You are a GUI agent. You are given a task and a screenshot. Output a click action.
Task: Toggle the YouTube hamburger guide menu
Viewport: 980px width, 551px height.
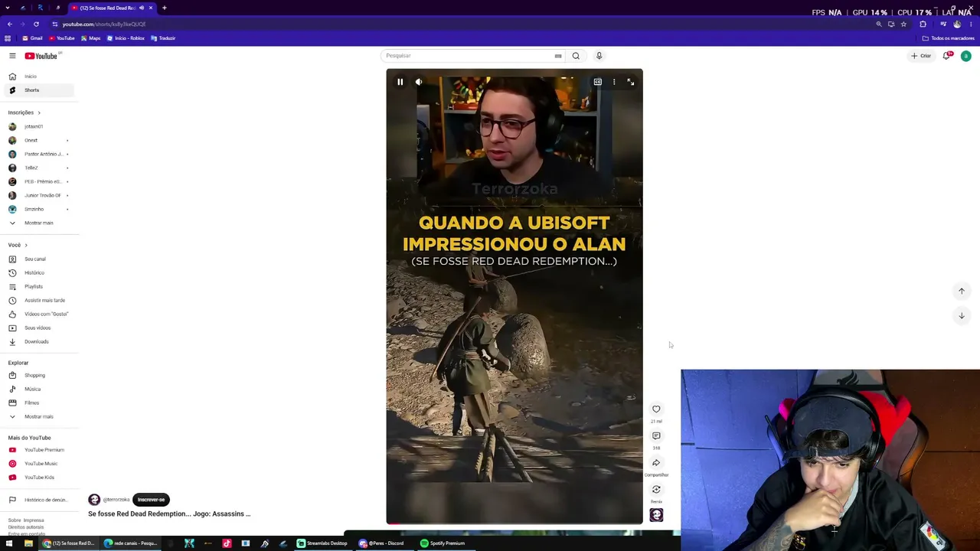(x=12, y=56)
